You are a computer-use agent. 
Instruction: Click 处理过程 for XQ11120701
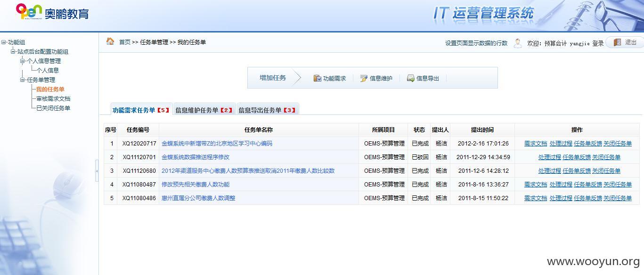coord(550,157)
